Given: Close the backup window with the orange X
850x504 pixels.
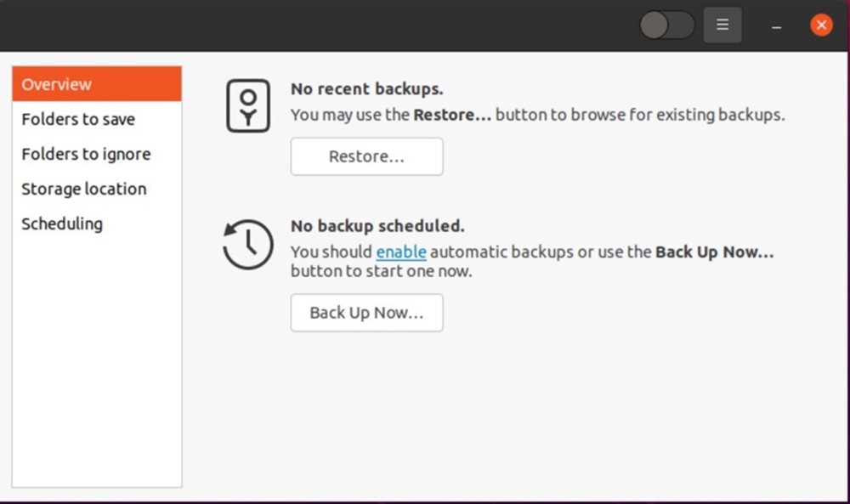Looking at the screenshot, I should 821,25.
